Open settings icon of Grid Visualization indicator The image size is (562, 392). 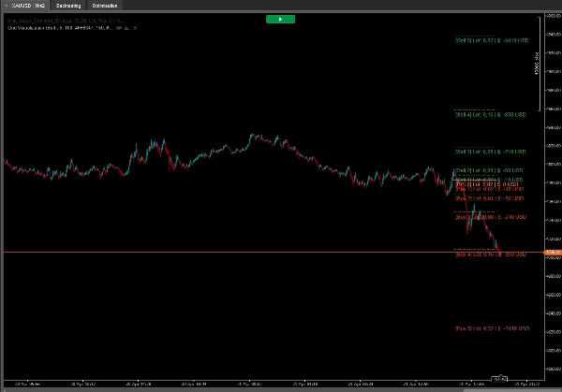click(x=127, y=28)
